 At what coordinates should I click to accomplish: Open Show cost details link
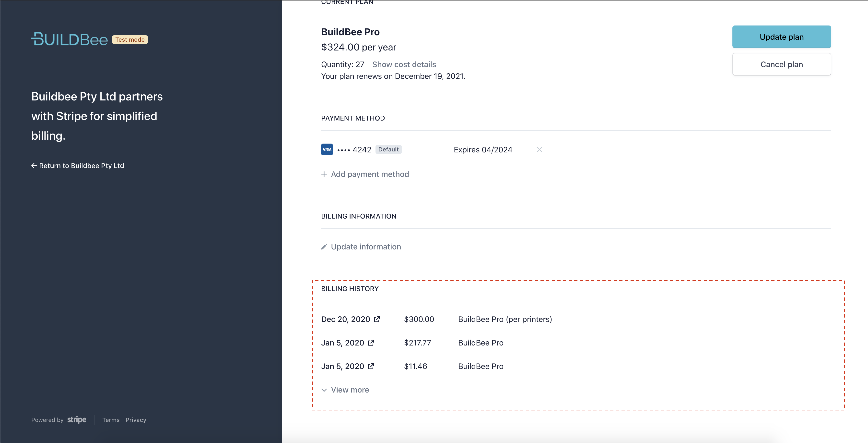[x=404, y=64]
